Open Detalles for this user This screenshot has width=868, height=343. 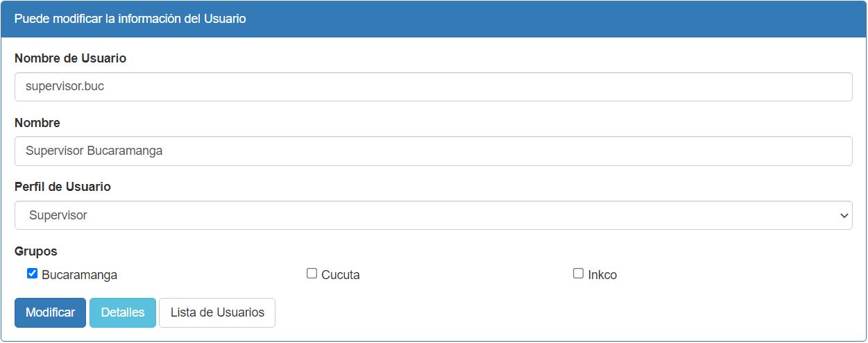(123, 312)
